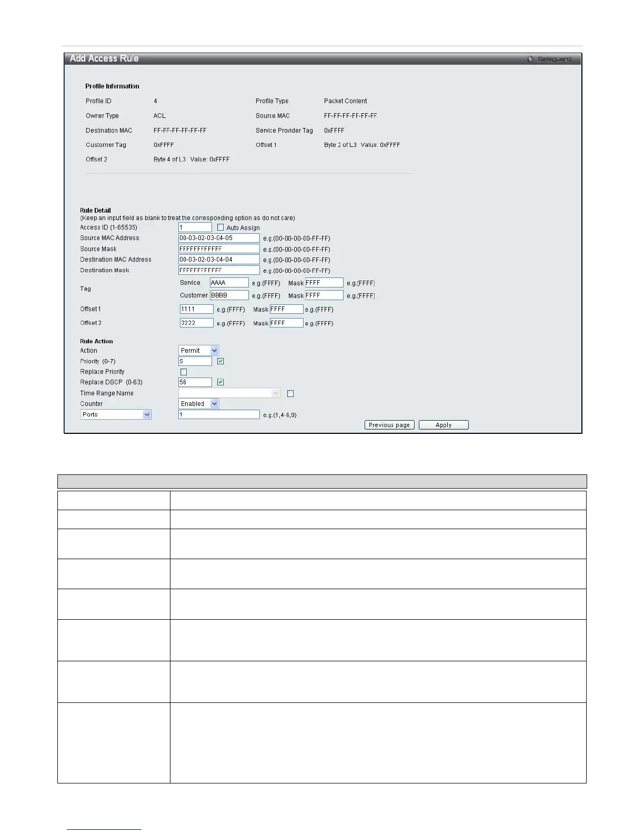Screen dimensions: 644x834
Task: Uncheck the Replace DSCP checkbox
Action: click(x=220, y=382)
